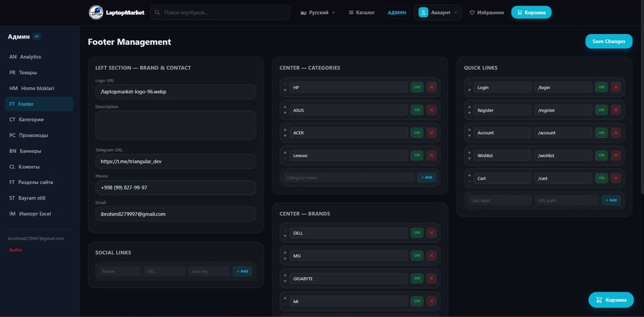Expand the Аккаунт dropdown menu
This screenshot has width=644, height=317.
(x=438, y=12)
